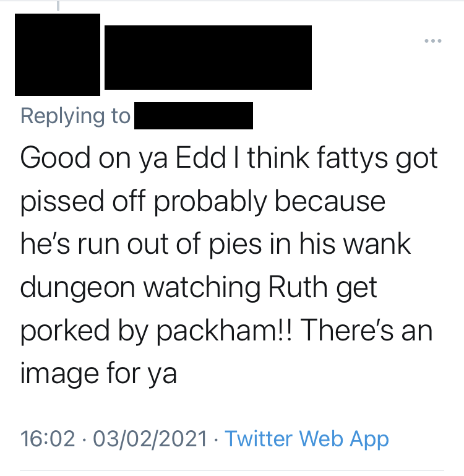The image size is (464, 476).
Task: Click the word "Edd" in the tweet
Action: pos(200,157)
